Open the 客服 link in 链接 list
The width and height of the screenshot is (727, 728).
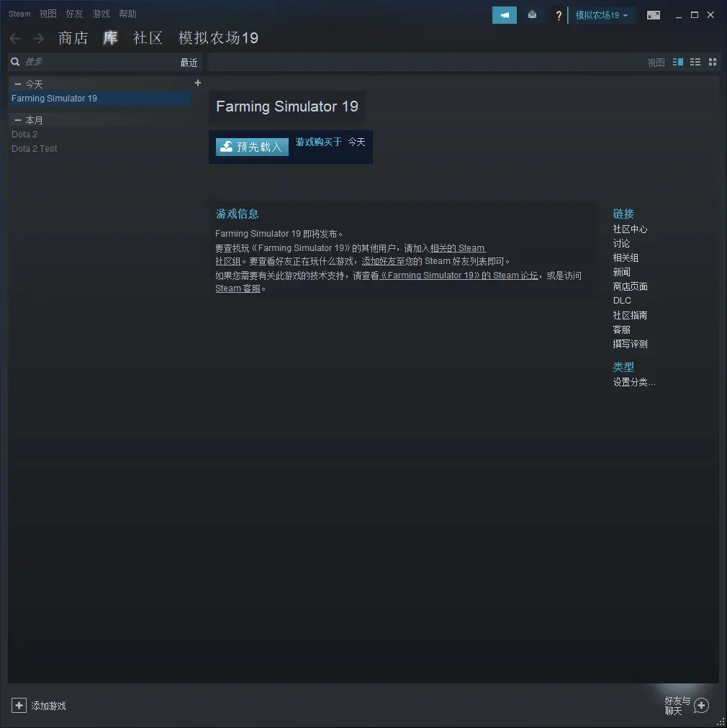pyautogui.click(x=622, y=329)
